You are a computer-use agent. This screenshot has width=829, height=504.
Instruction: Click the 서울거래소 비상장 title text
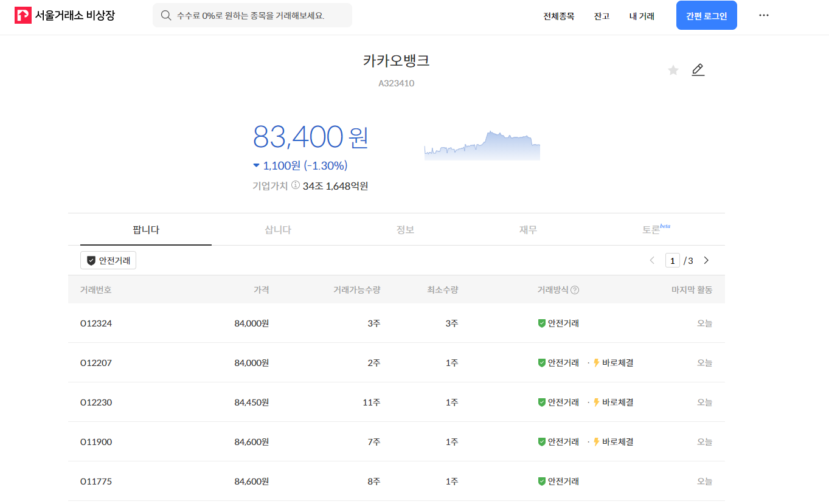(75, 15)
